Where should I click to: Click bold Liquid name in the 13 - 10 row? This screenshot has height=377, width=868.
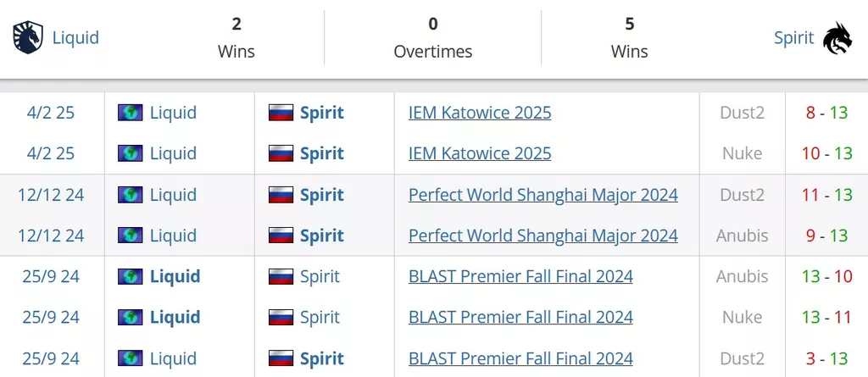tap(175, 276)
